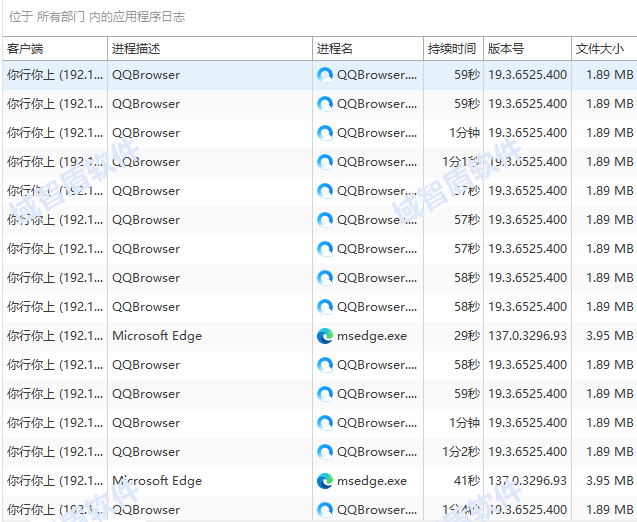Click the 你行你上 client cell in the 29秒 row
This screenshot has height=522, width=637.
[x=55, y=336]
